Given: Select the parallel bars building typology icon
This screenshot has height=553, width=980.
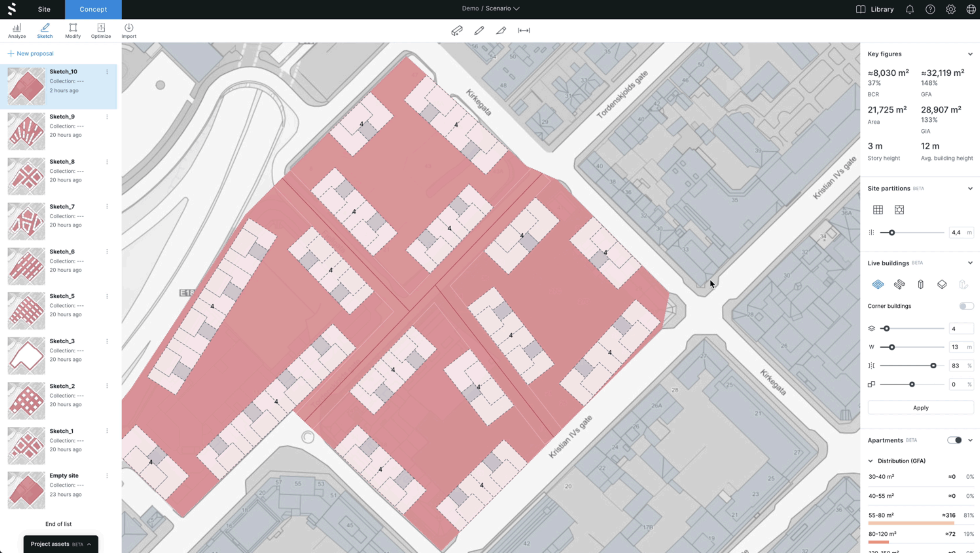Looking at the screenshot, I should click(899, 284).
